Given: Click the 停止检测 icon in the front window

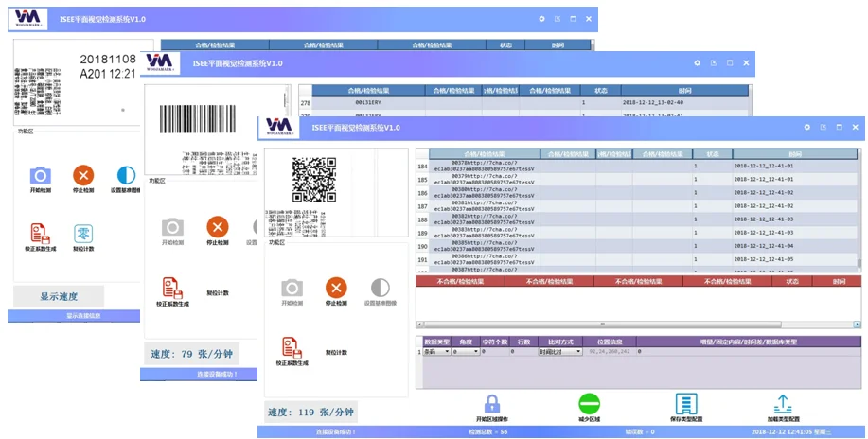Looking at the screenshot, I should (336, 288).
